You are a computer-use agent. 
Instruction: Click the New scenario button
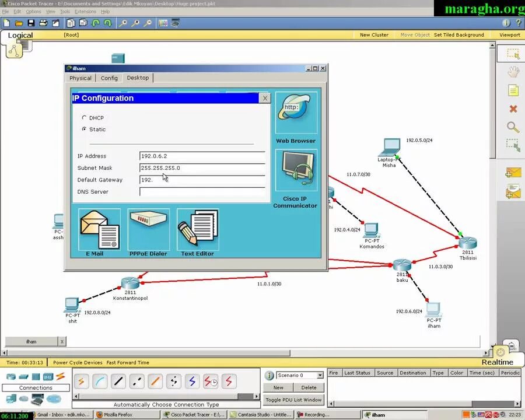pos(278,387)
